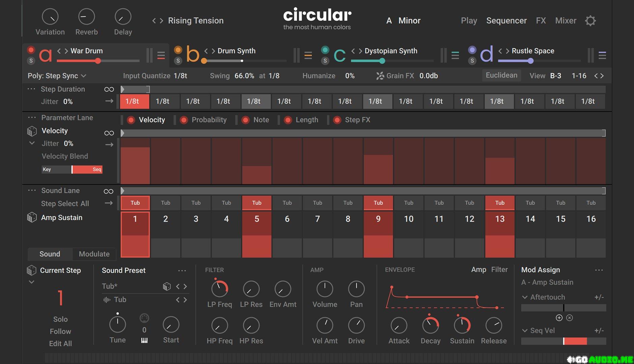Image resolution: width=634 pixels, height=364 pixels.
Task: Open Step Duration three-dot options
Action: [31, 89]
